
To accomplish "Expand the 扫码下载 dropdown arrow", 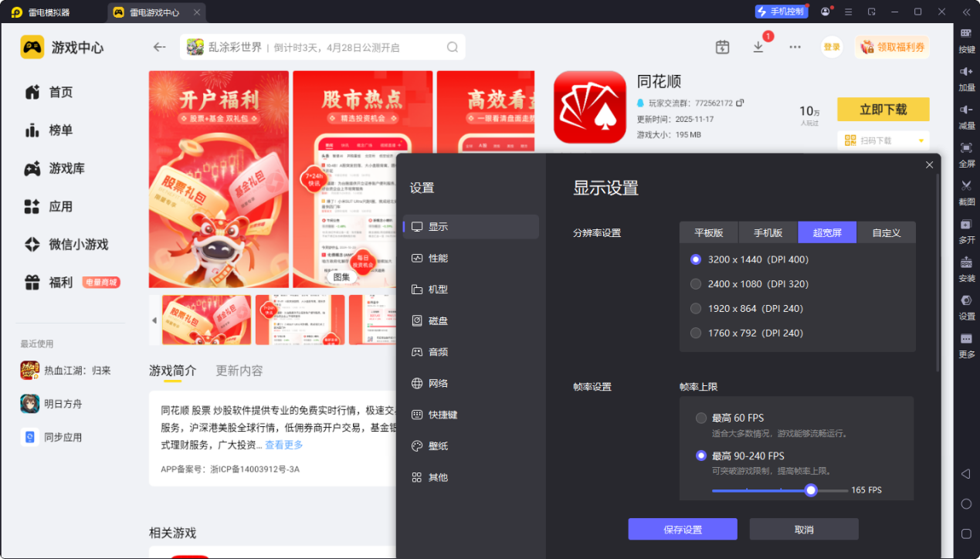I will point(921,141).
